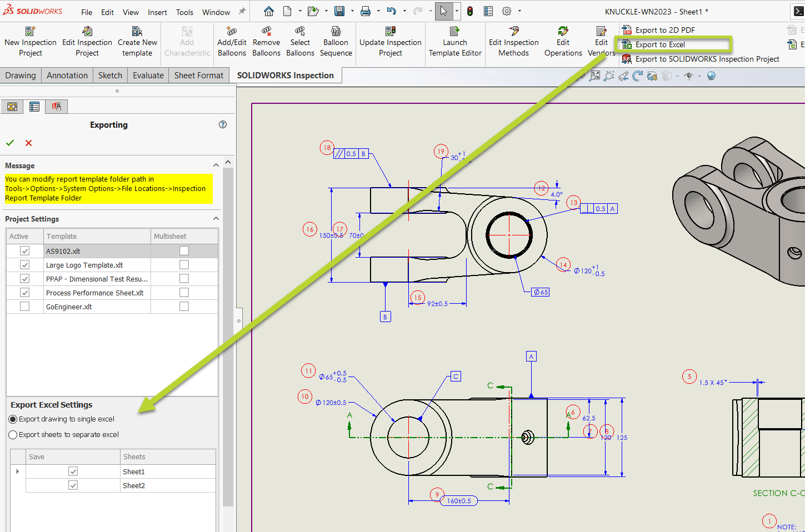The height and width of the screenshot is (532, 805).
Task: Collapse the Project Settings section
Action: point(216,218)
